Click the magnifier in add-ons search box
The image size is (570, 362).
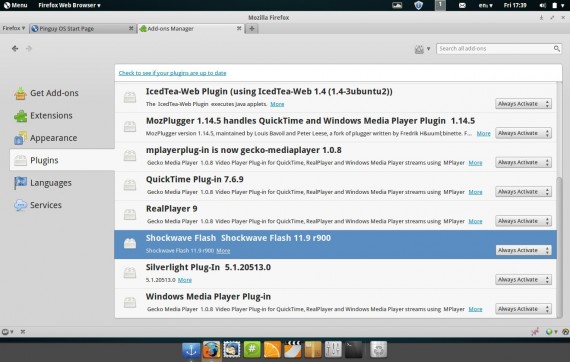pyautogui.click(x=557, y=48)
